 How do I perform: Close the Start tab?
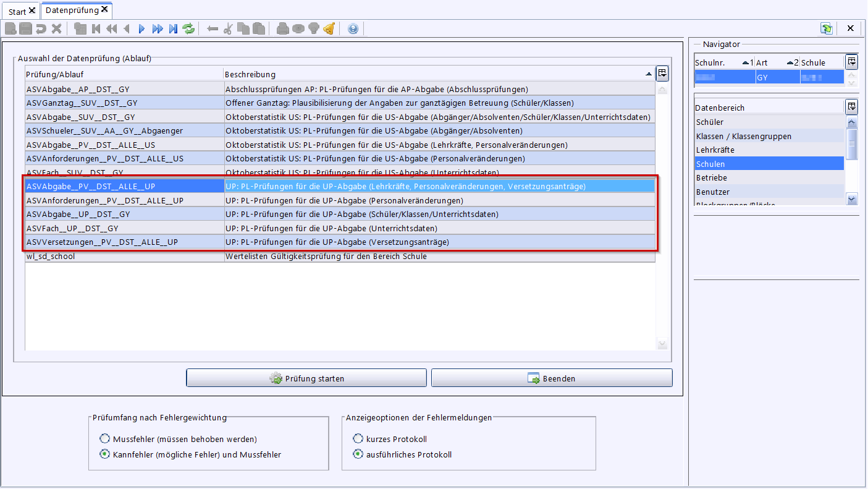pos(32,11)
